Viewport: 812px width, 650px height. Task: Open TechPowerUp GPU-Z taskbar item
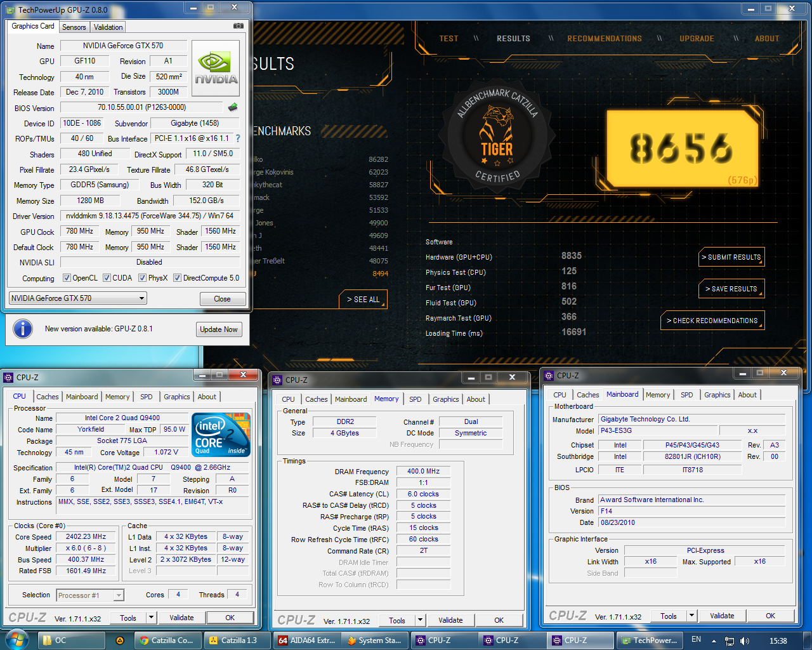[x=650, y=640]
